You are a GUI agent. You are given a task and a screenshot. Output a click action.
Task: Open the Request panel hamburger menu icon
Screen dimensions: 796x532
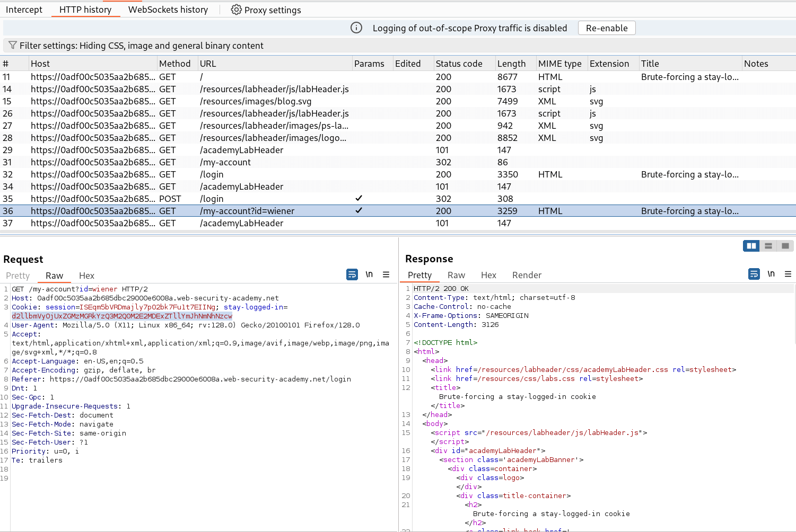pyautogui.click(x=386, y=274)
